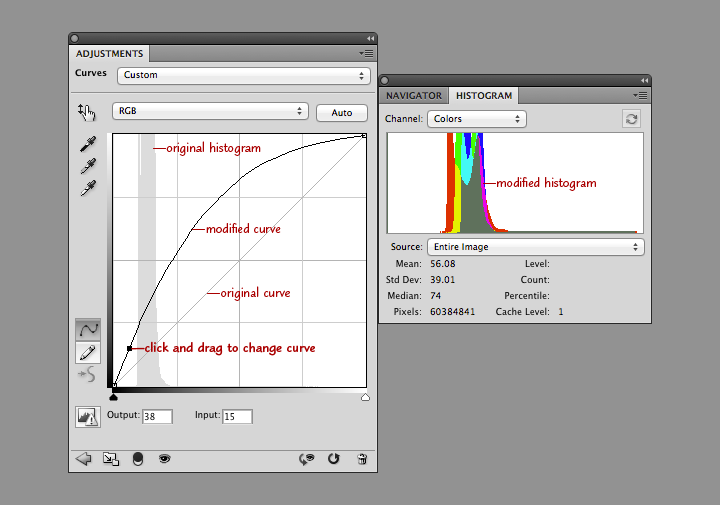Select the on-image targeted adjustment hand tool

tap(86, 112)
